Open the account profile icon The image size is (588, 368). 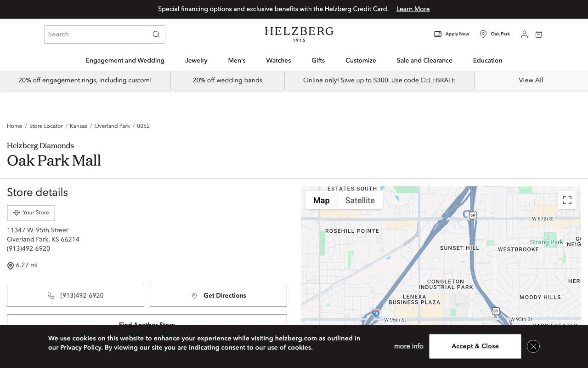click(x=524, y=34)
